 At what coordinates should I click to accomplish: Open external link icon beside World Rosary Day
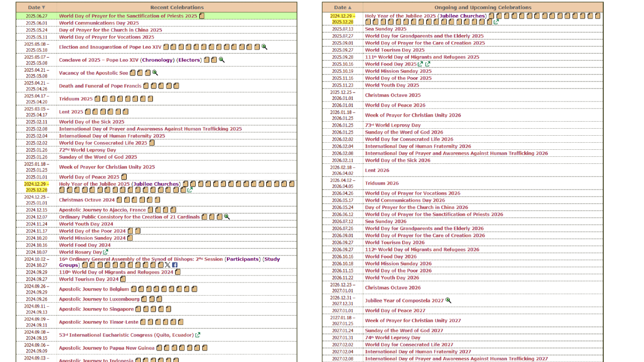pos(106,252)
